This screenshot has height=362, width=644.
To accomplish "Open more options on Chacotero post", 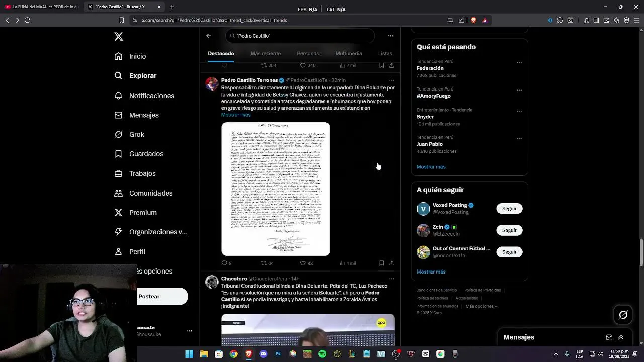I will click(x=392, y=279).
